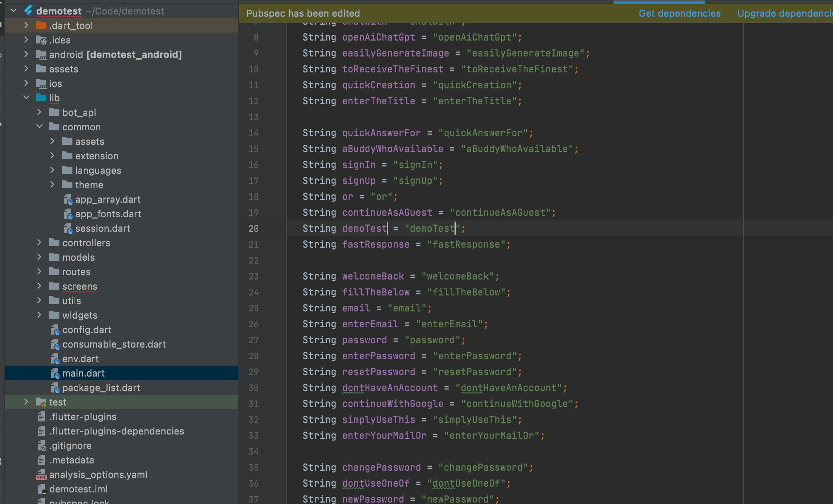Click the .idea settings folder icon

(x=41, y=40)
